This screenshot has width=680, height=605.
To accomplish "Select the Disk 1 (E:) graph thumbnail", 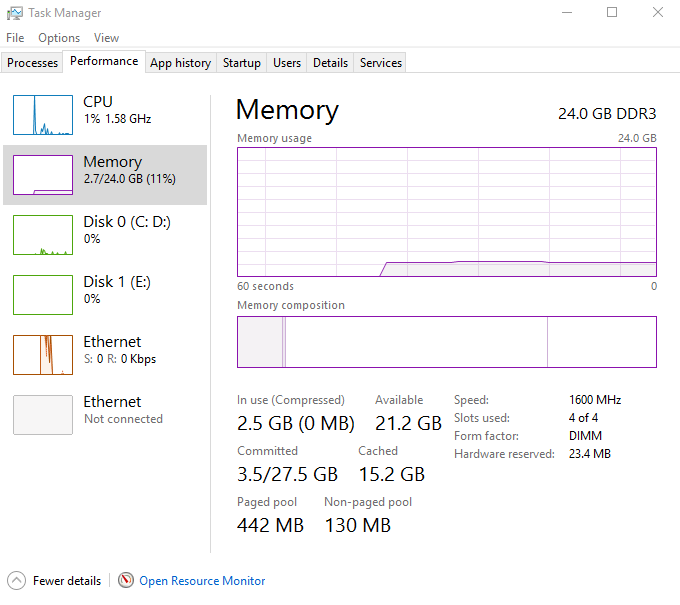I will point(43,295).
